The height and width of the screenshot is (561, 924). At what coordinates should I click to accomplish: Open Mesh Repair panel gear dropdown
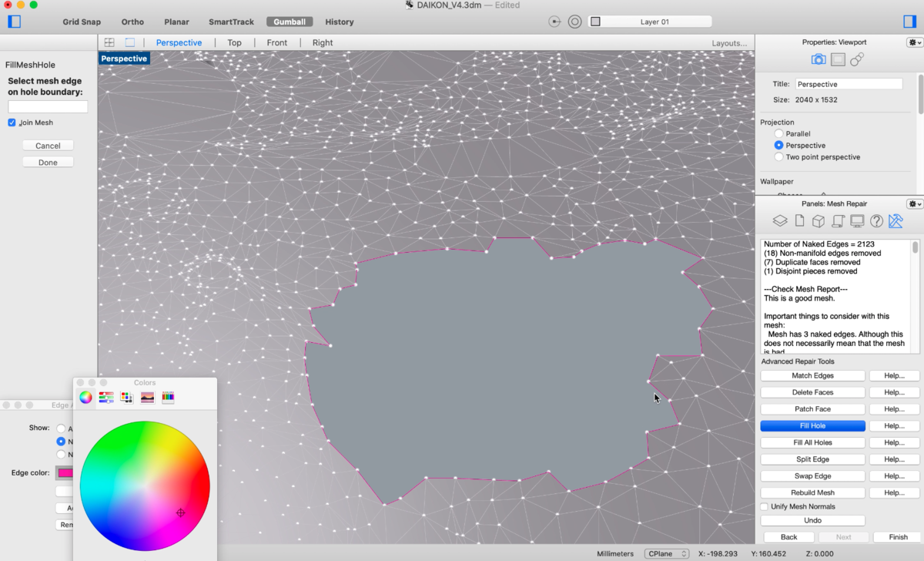(915, 203)
